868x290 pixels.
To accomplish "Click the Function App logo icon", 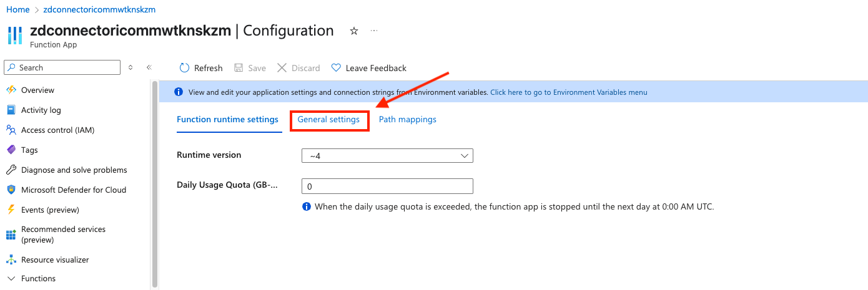I will point(14,36).
